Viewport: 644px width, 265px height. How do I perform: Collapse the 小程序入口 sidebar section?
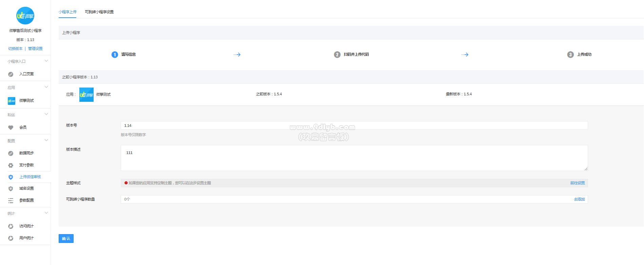(x=46, y=61)
